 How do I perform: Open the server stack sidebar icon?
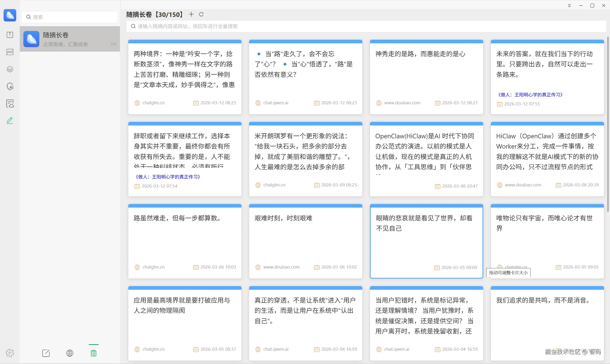[10, 52]
